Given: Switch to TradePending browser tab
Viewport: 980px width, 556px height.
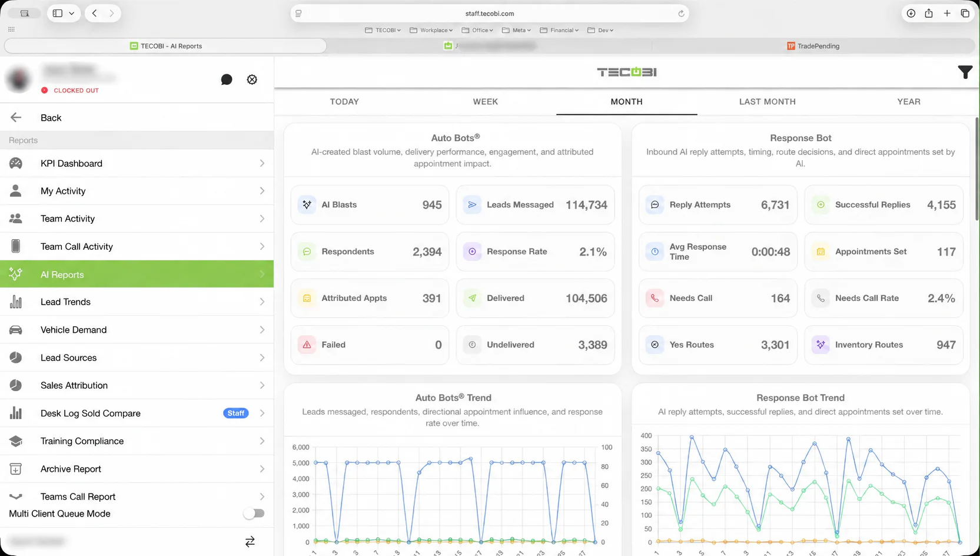Looking at the screenshot, I should point(813,46).
